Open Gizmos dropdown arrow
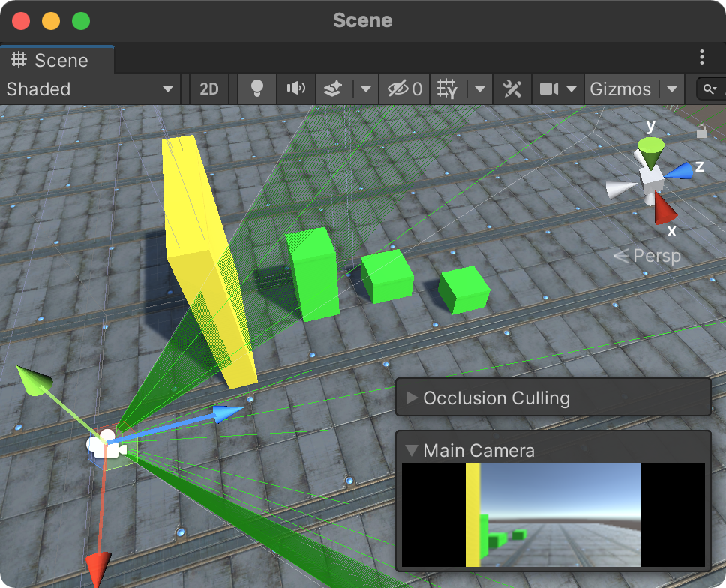 [672, 89]
